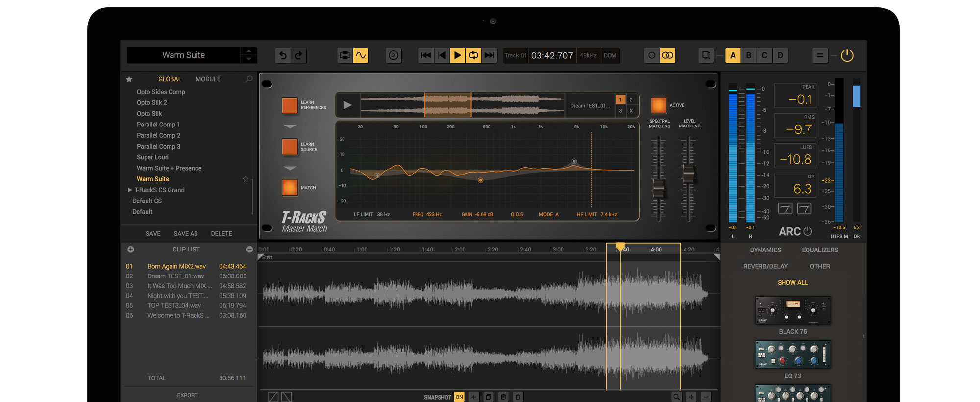This screenshot has height=402, width=980.
Task: Select preset slot C
Action: [764, 55]
